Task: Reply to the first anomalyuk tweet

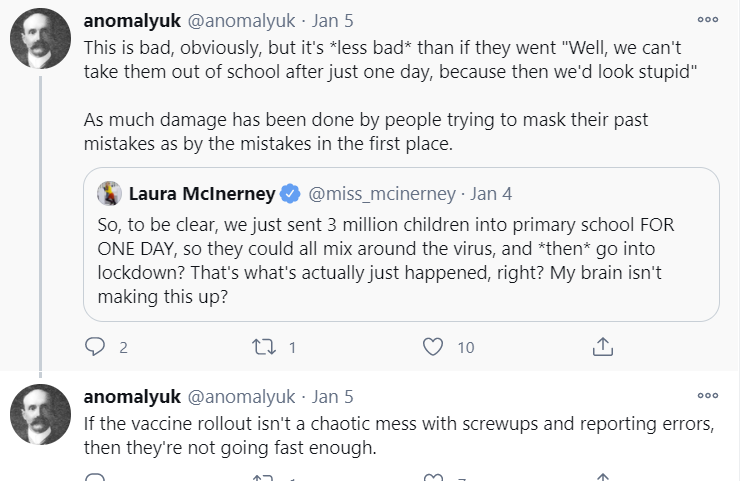Action: (x=95, y=347)
